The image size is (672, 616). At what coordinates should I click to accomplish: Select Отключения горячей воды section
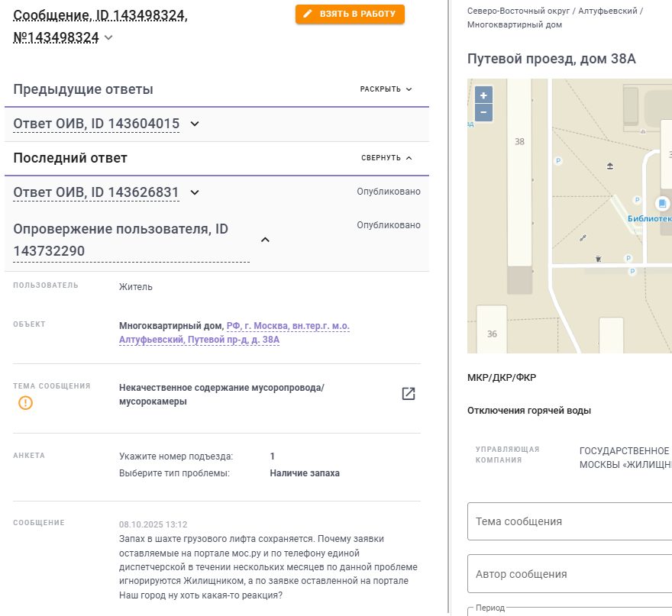click(x=528, y=411)
